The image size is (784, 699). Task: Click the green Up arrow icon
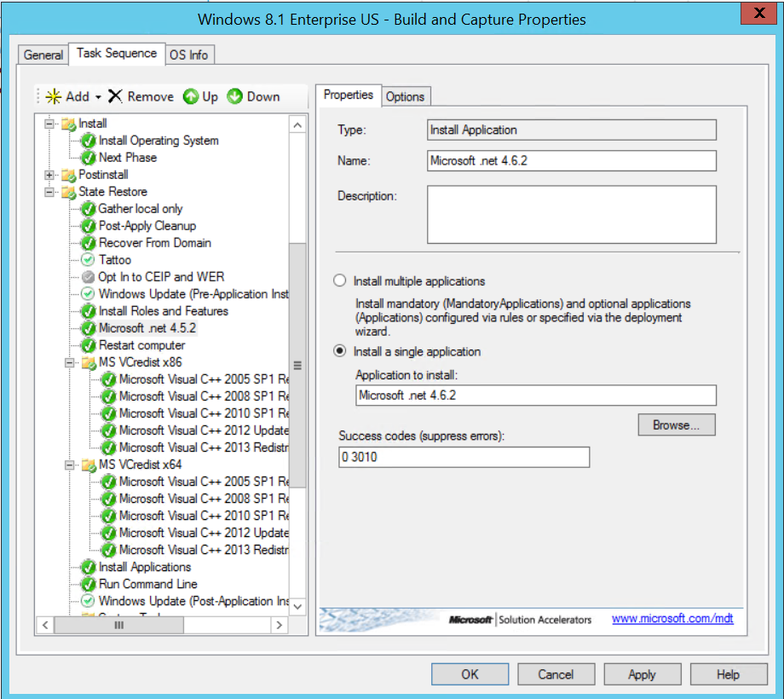point(191,96)
